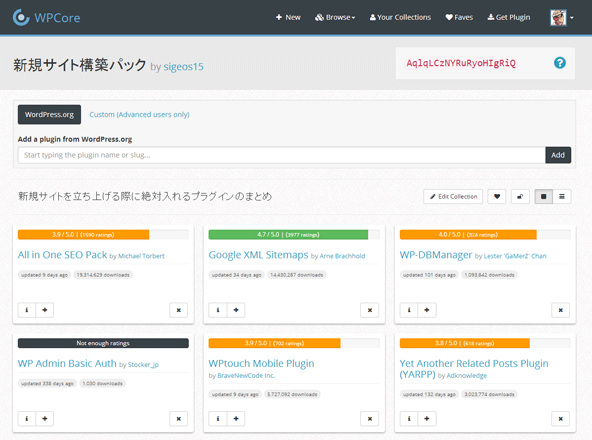The width and height of the screenshot is (592, 440).
Task: Click Edit Collection button
Action: [x=453, y=196]
